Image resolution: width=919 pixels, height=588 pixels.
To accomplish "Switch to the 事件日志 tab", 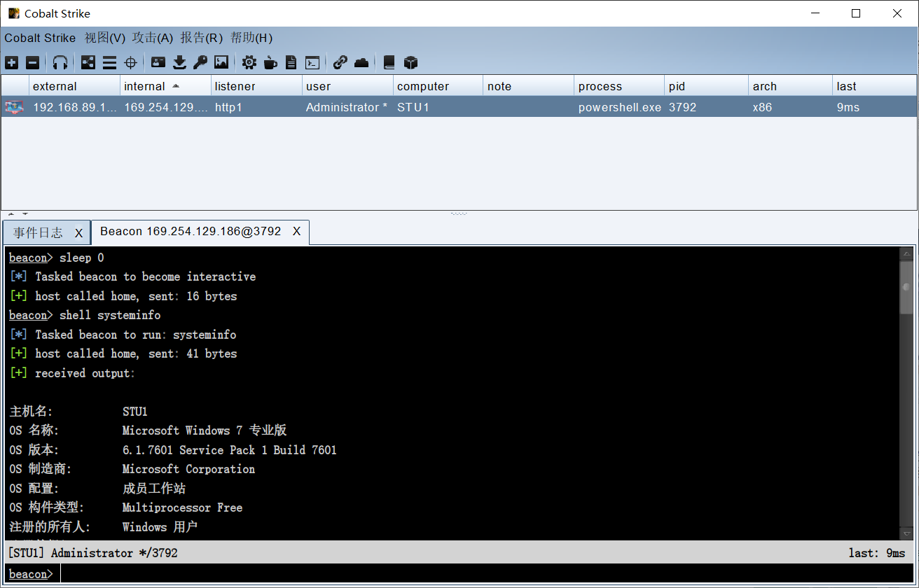I will (x=38, y=232).
